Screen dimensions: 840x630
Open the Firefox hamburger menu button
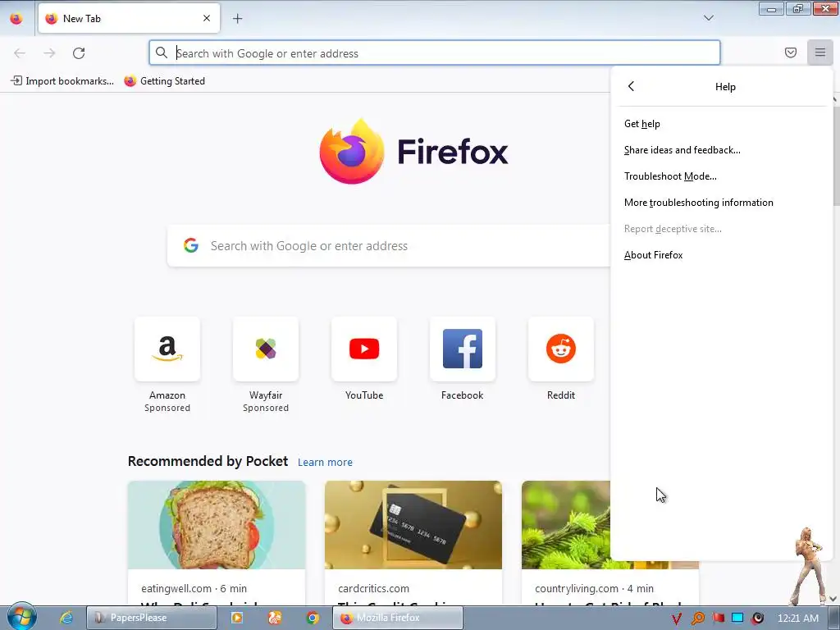click(x=819, y=52)
